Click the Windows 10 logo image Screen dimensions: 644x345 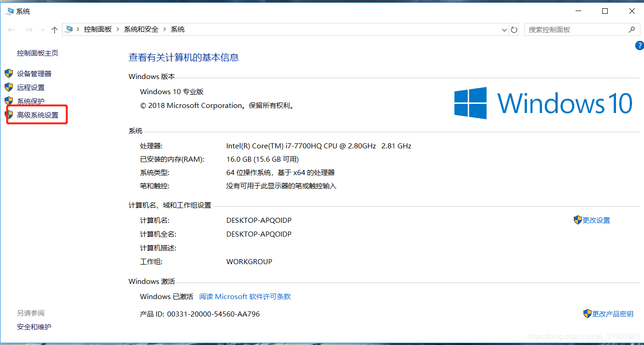(543, 103)
